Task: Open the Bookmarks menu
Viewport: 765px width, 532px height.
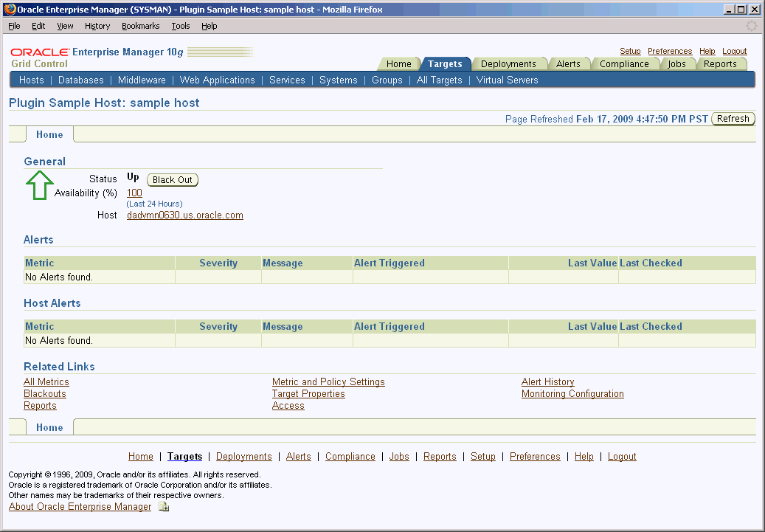Action: 140,26
